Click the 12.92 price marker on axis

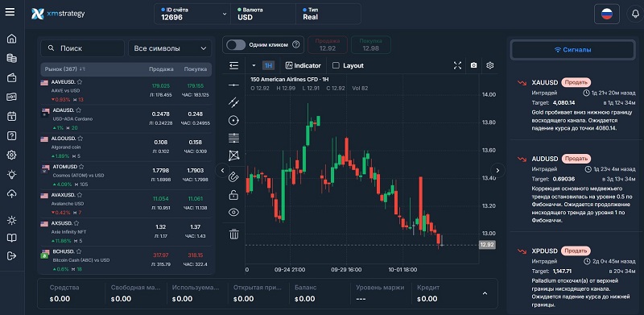487,245
